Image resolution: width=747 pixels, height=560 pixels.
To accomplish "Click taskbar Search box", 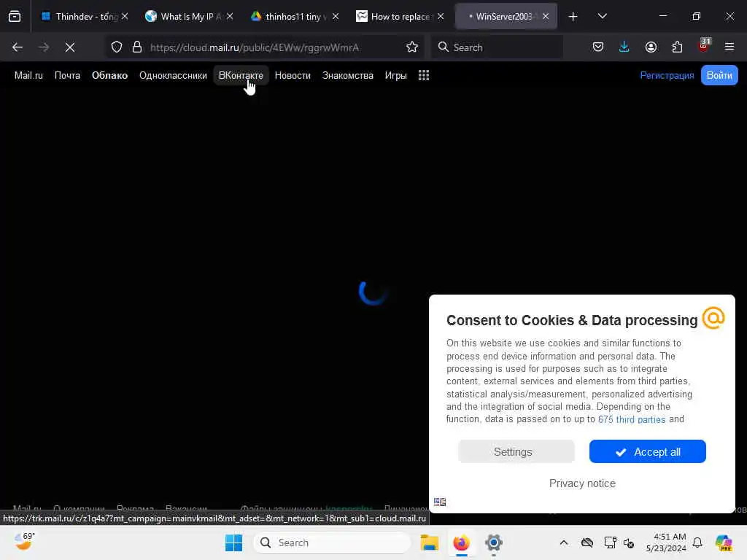I will pyautogui.click(x=332, y=542).
